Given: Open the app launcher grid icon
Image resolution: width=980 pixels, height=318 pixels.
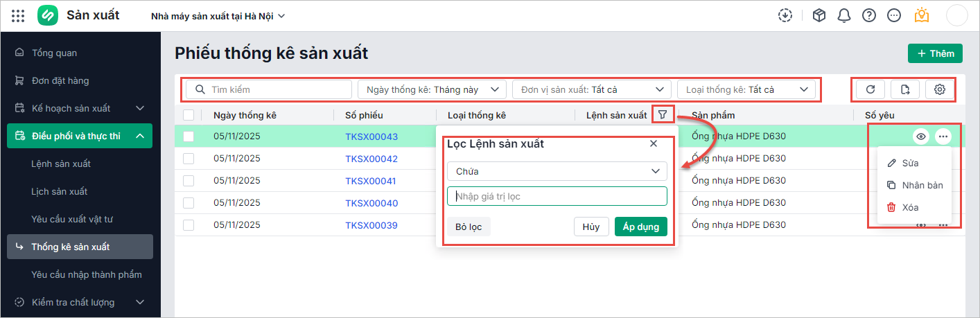Looking at the screenshot, I should tap(19, 15).
